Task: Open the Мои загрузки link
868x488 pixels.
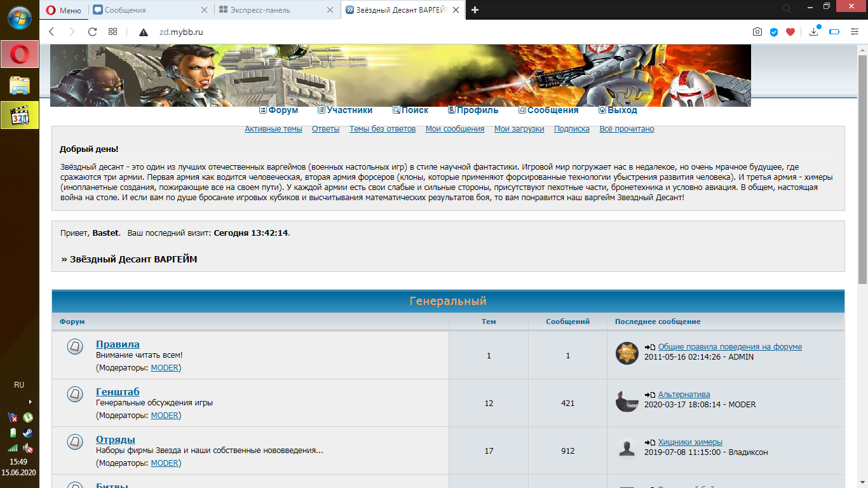Action: (x=519, y=129)
